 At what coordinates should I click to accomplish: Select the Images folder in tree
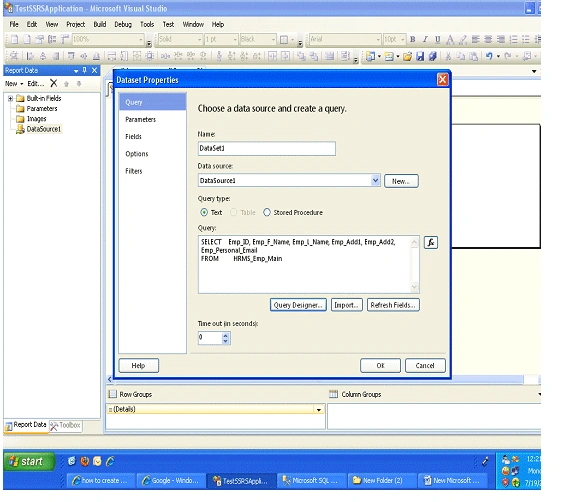coord(31,119)
